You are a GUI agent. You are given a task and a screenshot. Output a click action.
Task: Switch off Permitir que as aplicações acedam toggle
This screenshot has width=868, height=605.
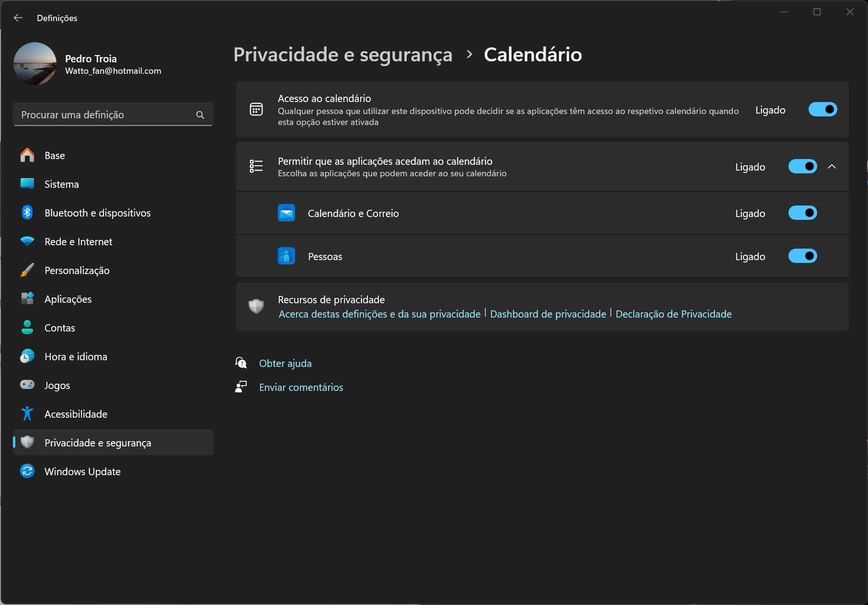(x=802, y=167)
